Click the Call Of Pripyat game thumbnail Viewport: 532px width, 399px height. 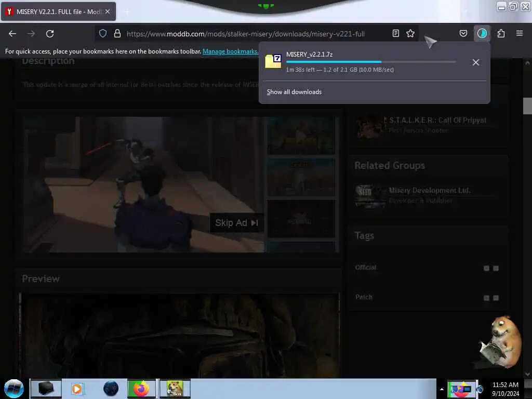(370, 126)
